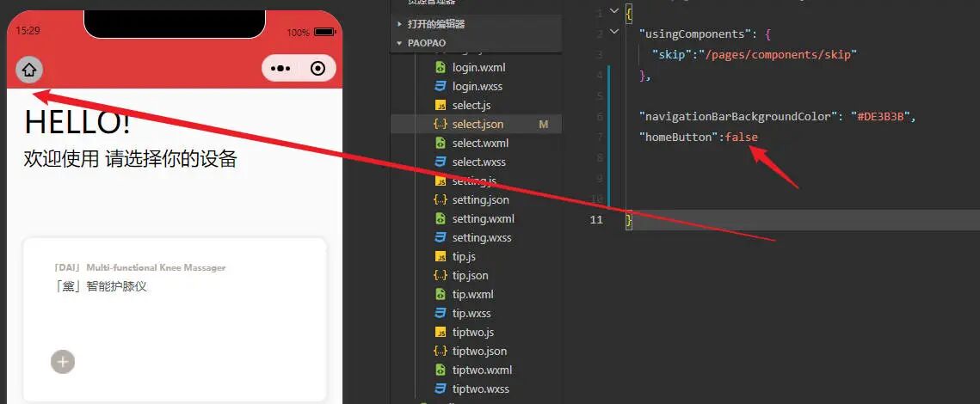Image resolution: width=980 pixels, height=404 pixels.
Task: Click the select.wxss file icon
Action: tap(440, 162)
